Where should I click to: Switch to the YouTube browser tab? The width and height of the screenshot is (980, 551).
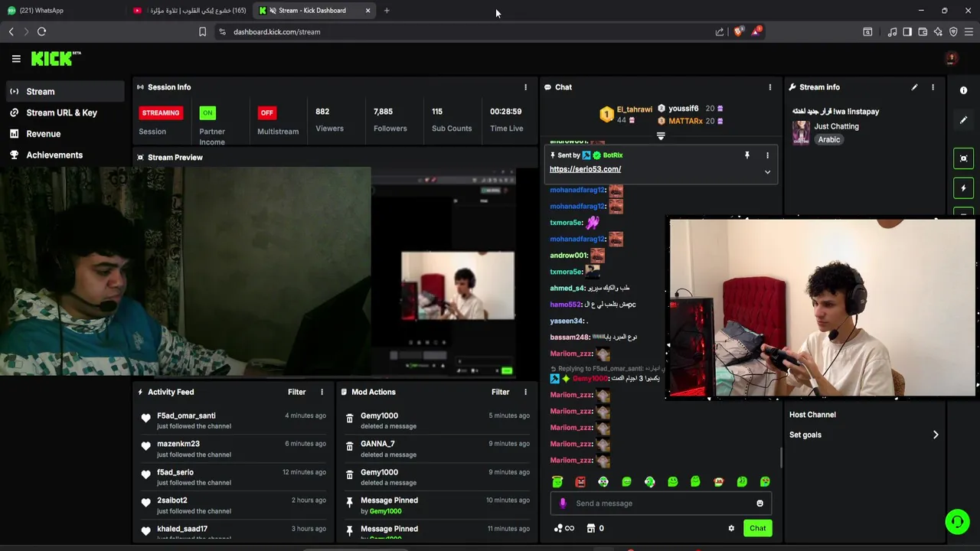pyautogui.click(x=190, y=11)
